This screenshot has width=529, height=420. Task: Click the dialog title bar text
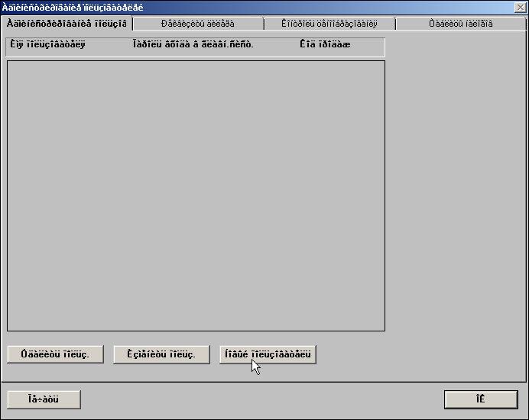73,7
